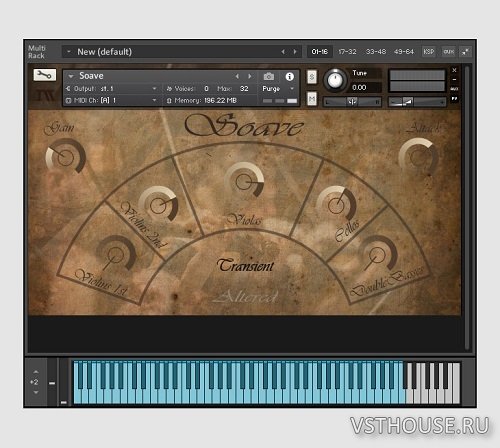Open the MIDI Ch dropdown

click(154, 100)
